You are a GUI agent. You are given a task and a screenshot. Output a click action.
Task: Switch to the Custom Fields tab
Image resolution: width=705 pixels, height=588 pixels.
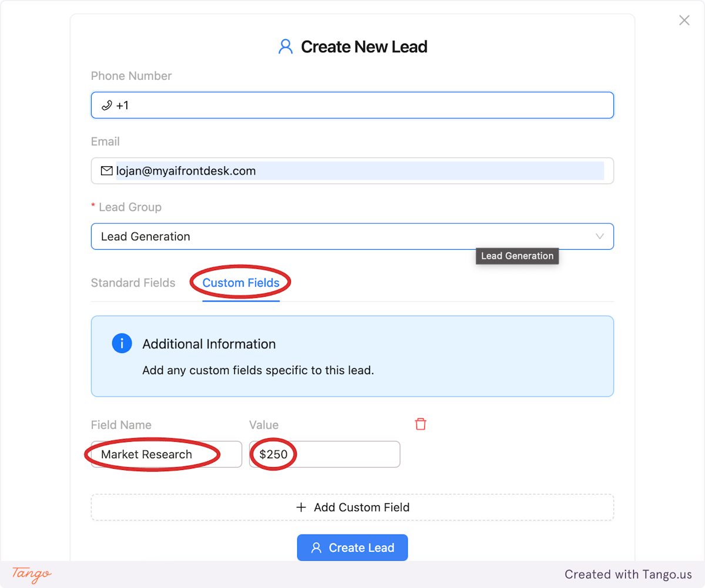tap(240, 283)
